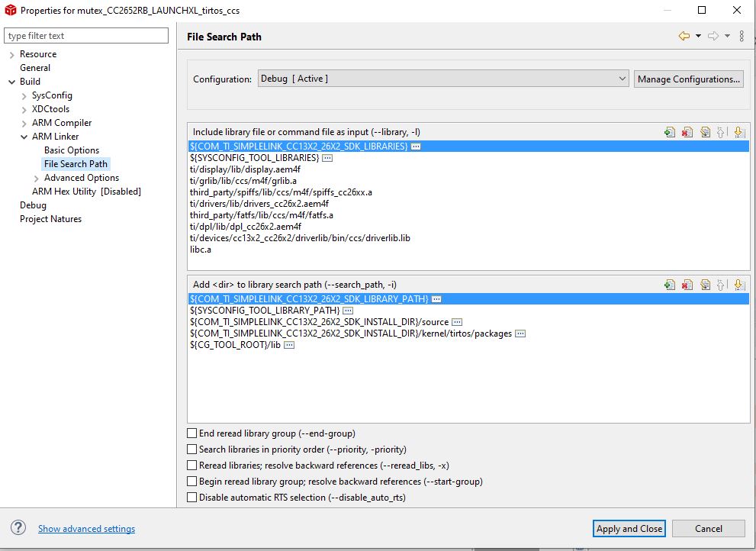
Task: Open the Configuration Debug dropdown
Action: [x=443, y=79]
